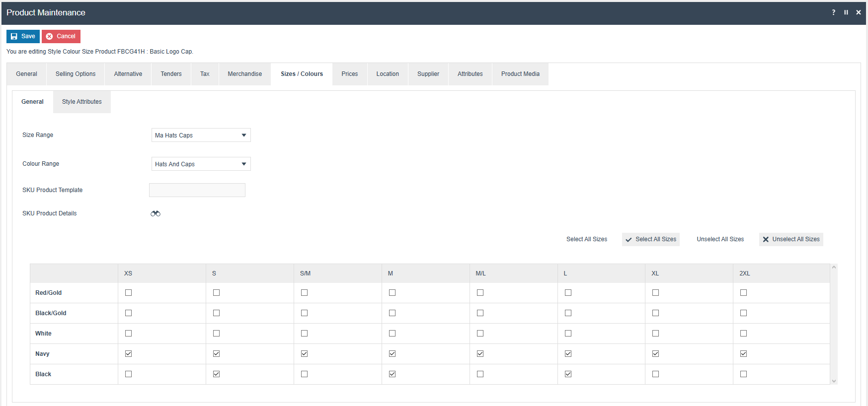Image resolution: width=868 pixels, height=406 pixels.
Task: Check White XS checkbox
Action: click(129, 334)
